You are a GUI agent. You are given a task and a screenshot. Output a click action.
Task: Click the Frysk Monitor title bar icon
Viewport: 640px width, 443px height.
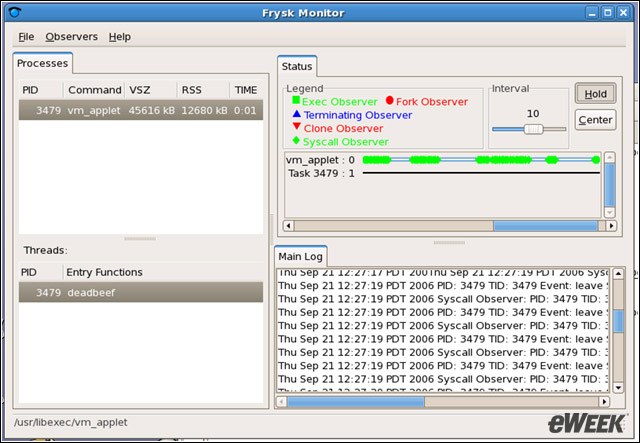click(x=15, y=13)
